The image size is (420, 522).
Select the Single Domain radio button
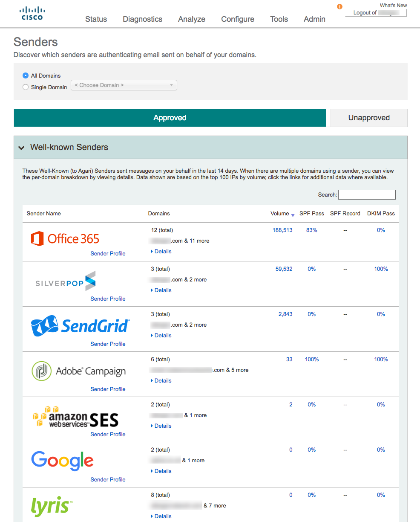26,87
